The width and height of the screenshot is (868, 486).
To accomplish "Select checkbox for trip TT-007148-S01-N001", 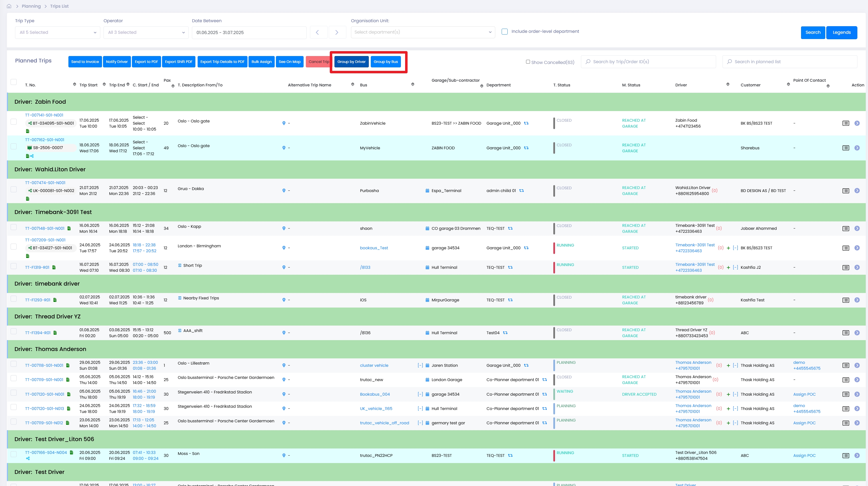I will click(x=14, y=227).
